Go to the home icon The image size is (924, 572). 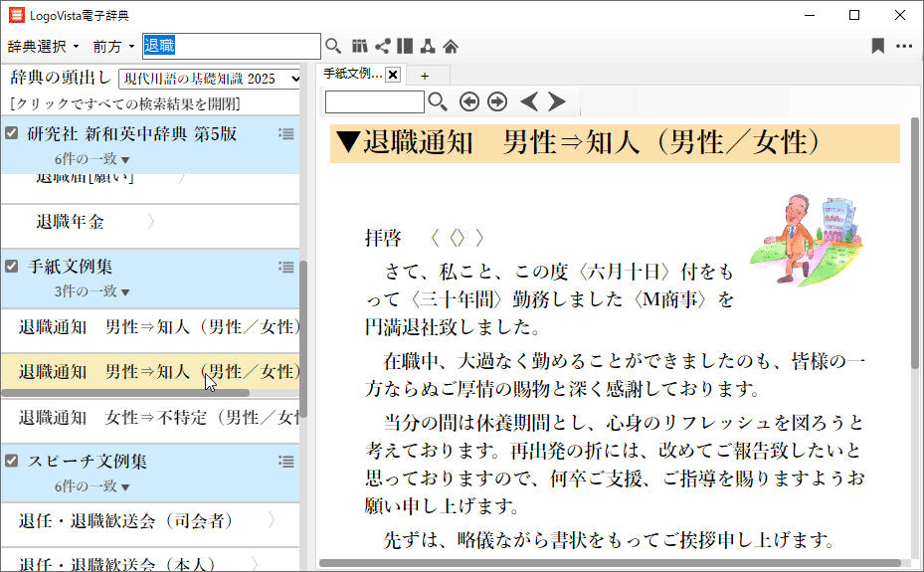[451, 46]
